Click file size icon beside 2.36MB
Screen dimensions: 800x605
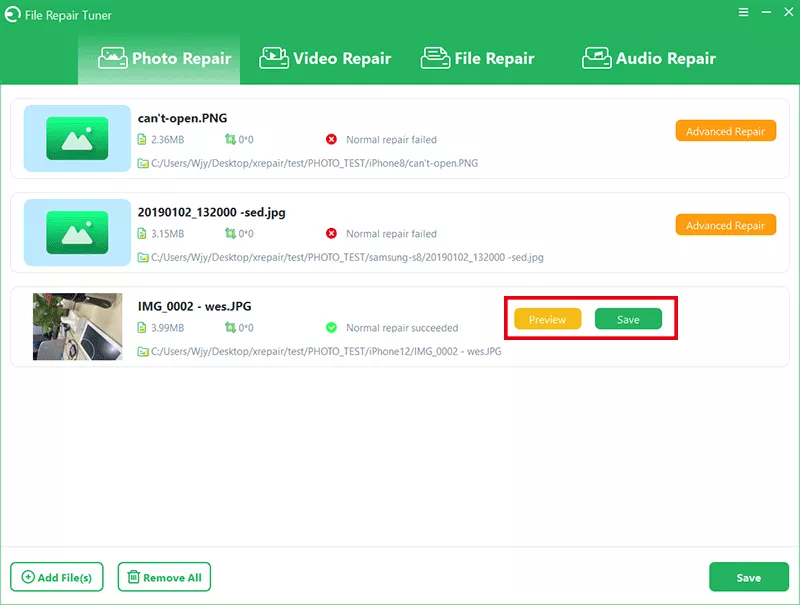point(142,139)
